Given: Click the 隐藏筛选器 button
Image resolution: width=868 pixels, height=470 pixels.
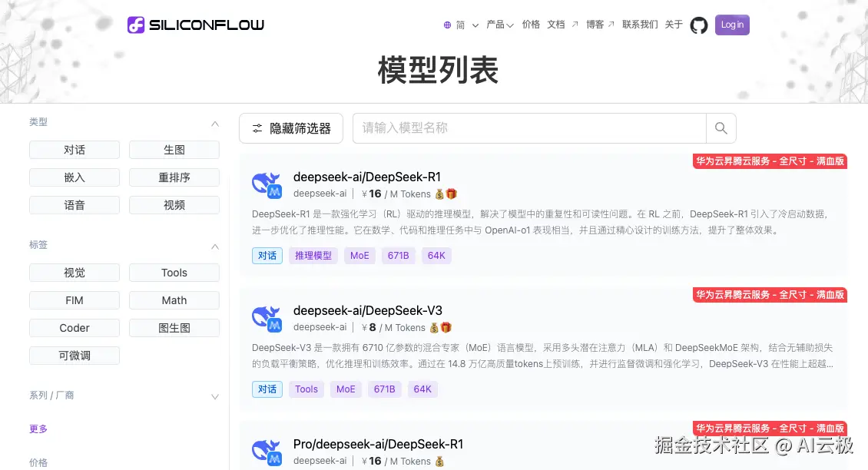Looking at the screenshot, I should 291,128.
